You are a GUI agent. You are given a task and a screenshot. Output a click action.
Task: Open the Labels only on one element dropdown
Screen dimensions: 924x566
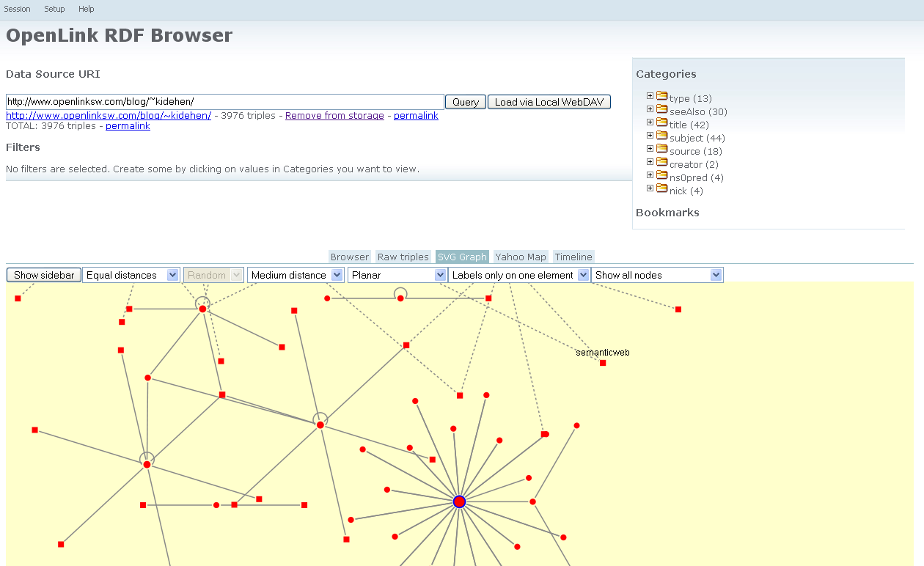pos(519,275)
